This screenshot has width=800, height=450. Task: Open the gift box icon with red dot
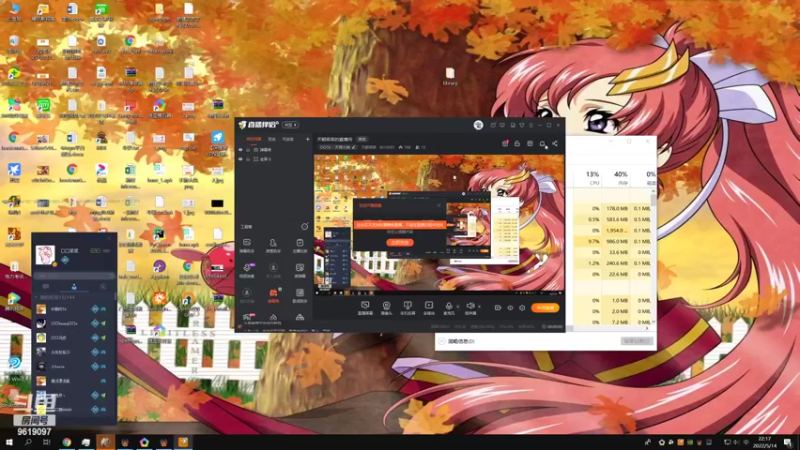coord(505,144)
